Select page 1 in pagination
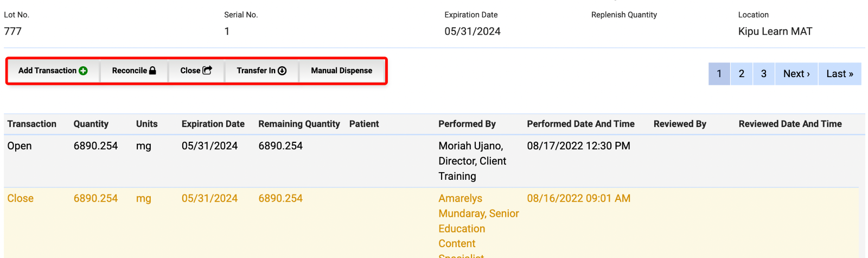This screenshot has width=868, height=258. [719, 74]
